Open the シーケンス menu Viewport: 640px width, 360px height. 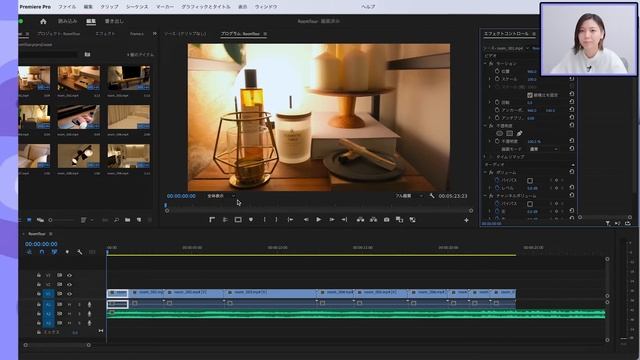(x=137, y=7)
